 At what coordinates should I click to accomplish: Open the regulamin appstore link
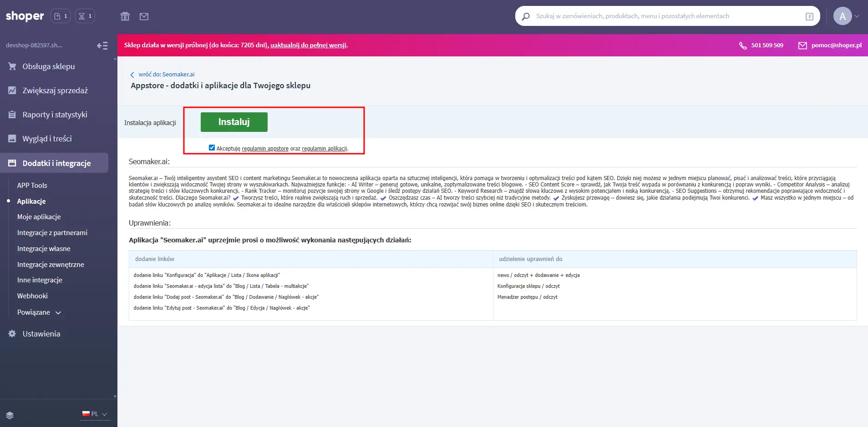click(x=265, y=149)
